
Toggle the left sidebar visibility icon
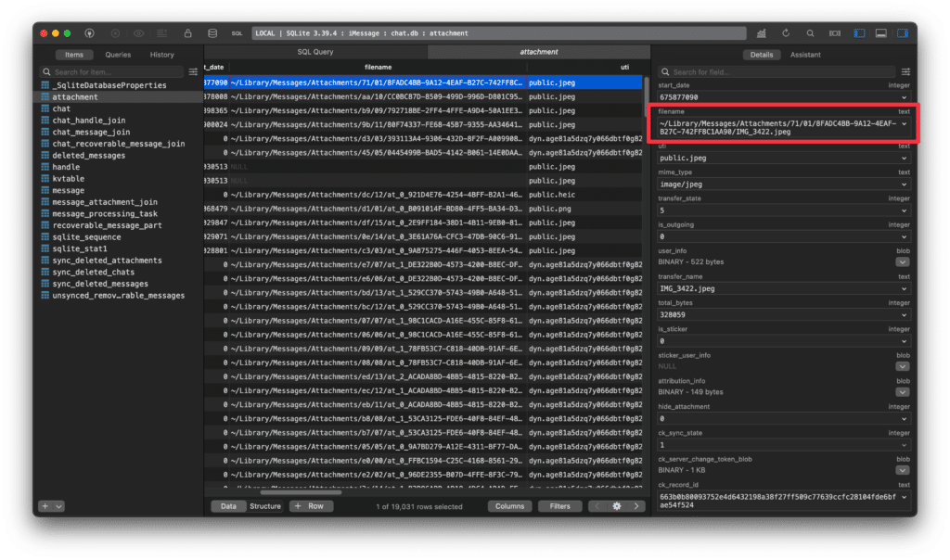[859, 32]
